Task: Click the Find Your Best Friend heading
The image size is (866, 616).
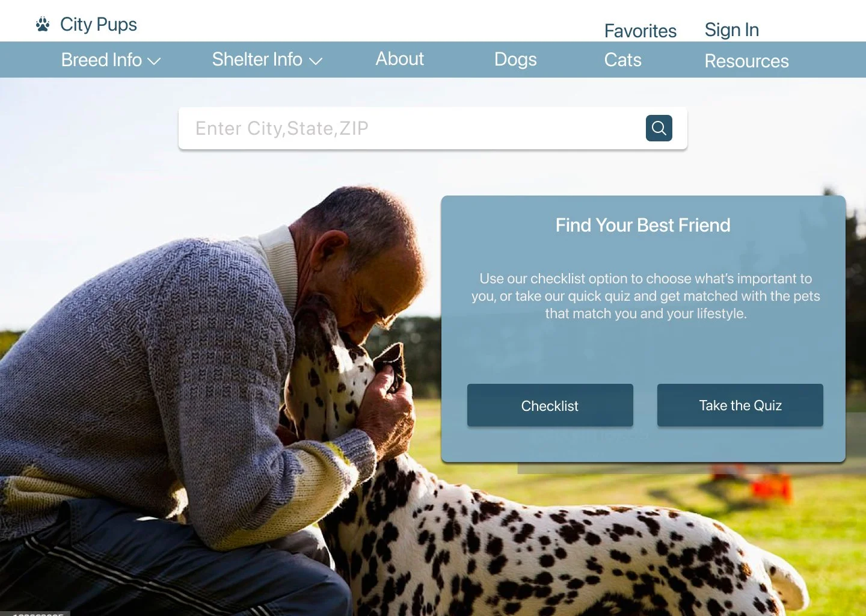Action: 643,226
